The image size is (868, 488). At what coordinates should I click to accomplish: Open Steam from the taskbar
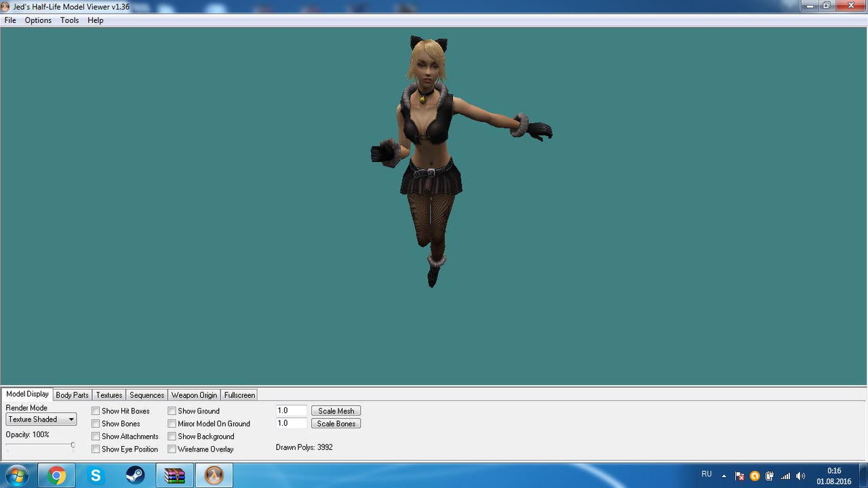(x=135, y=475)
